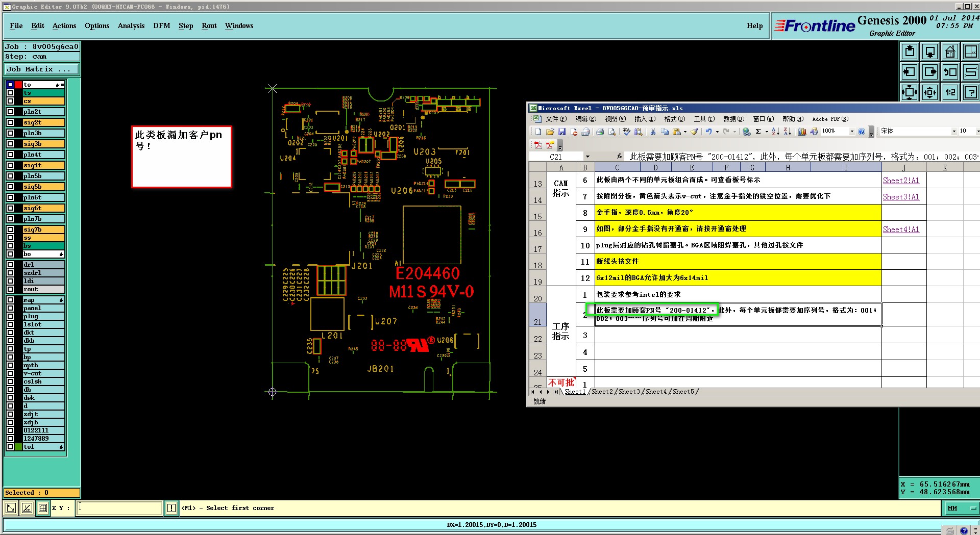Image resolution: width=980 pixels, height=535 pixels.
Task: Click the home view icon
Action: (950, 52)
